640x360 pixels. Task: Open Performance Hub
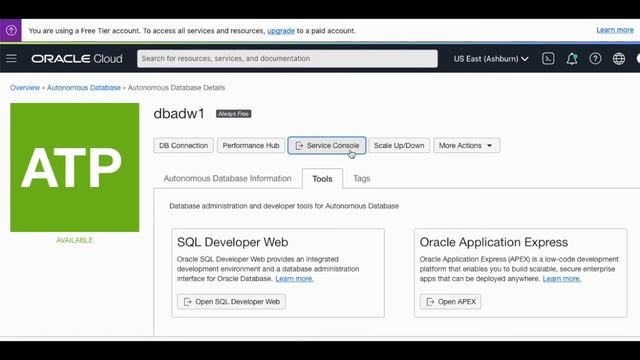(x=251, y=146)
